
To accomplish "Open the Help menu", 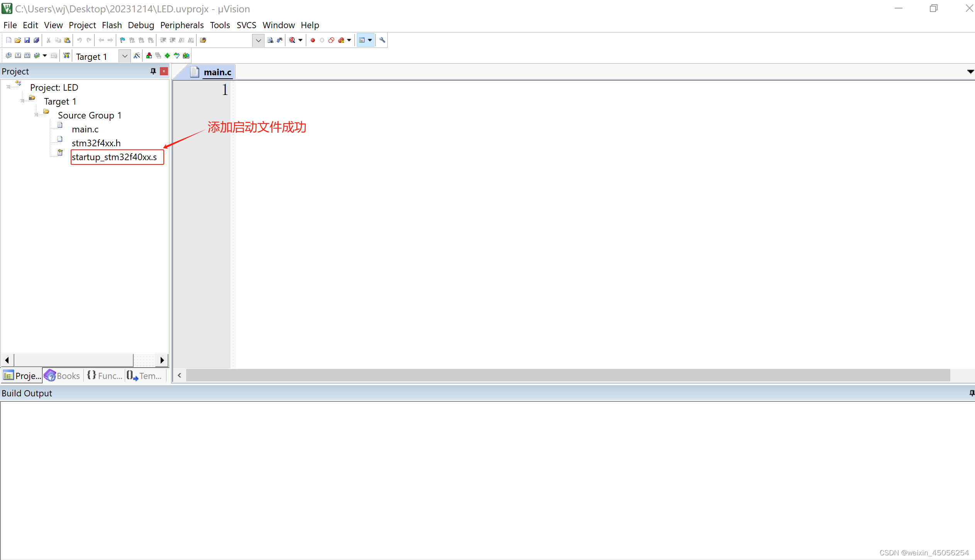I will (310, 25).
